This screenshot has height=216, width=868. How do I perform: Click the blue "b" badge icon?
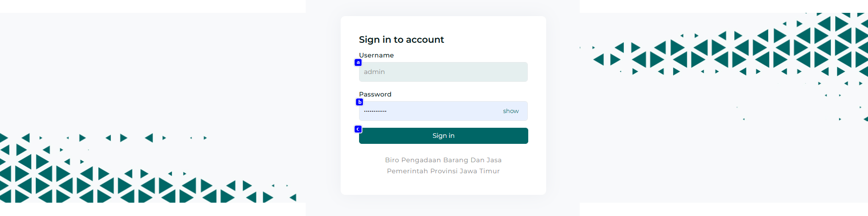pos(360,102)
